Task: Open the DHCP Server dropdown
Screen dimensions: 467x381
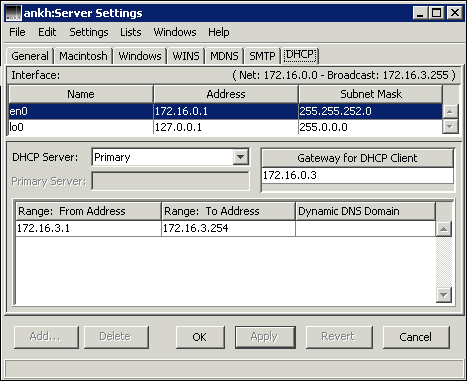Action: (x=240, y=157)
